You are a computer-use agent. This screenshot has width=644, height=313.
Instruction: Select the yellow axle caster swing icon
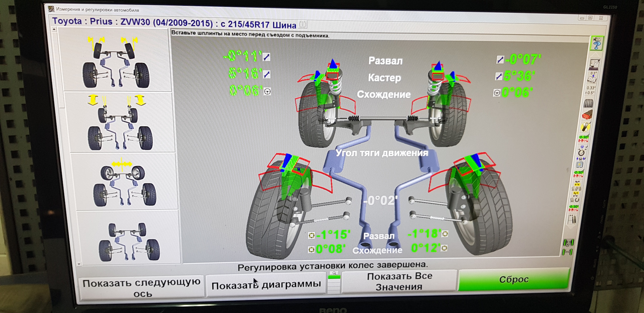(x=576, y=197)
